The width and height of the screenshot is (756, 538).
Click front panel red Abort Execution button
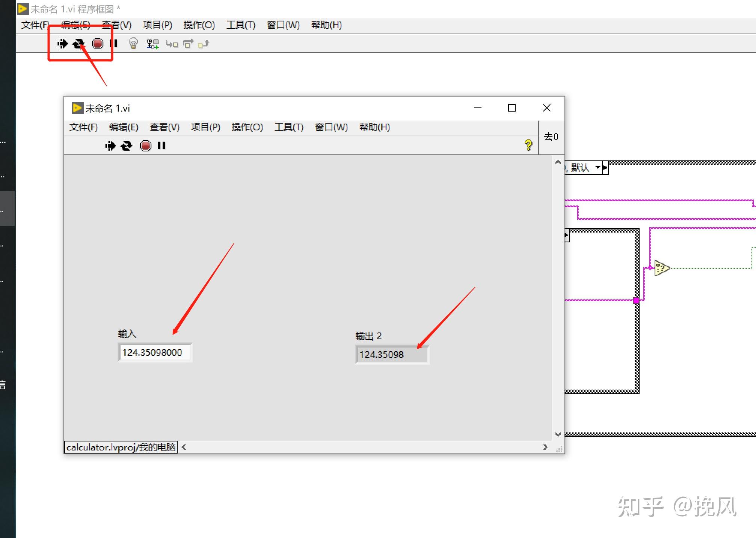[x=146, y=146]
